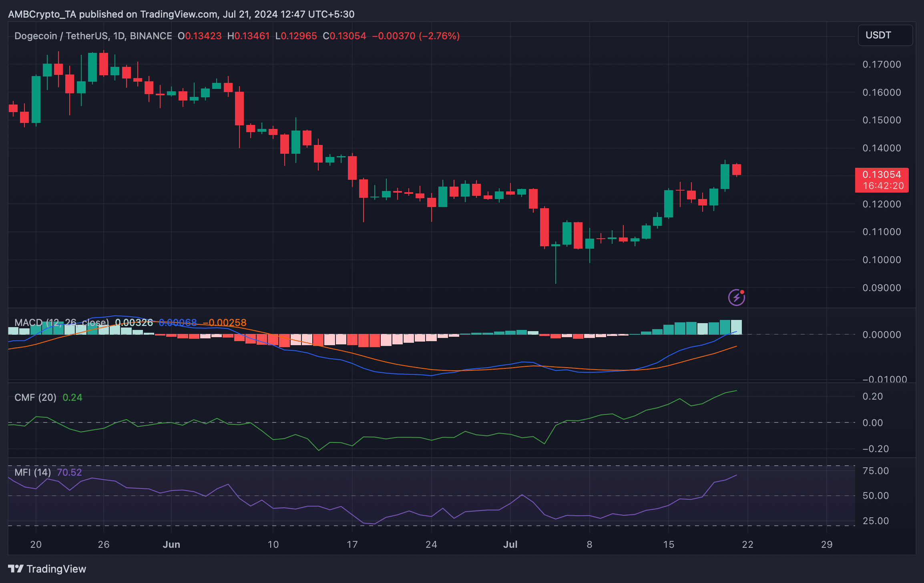
Task: Click the Jul label on the time axis
Action: 510,545
